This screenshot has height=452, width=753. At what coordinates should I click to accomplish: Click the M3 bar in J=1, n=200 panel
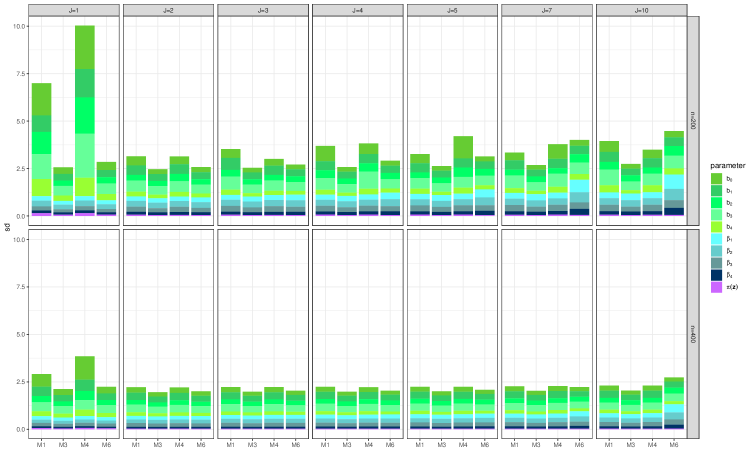[x=63, y=192]
